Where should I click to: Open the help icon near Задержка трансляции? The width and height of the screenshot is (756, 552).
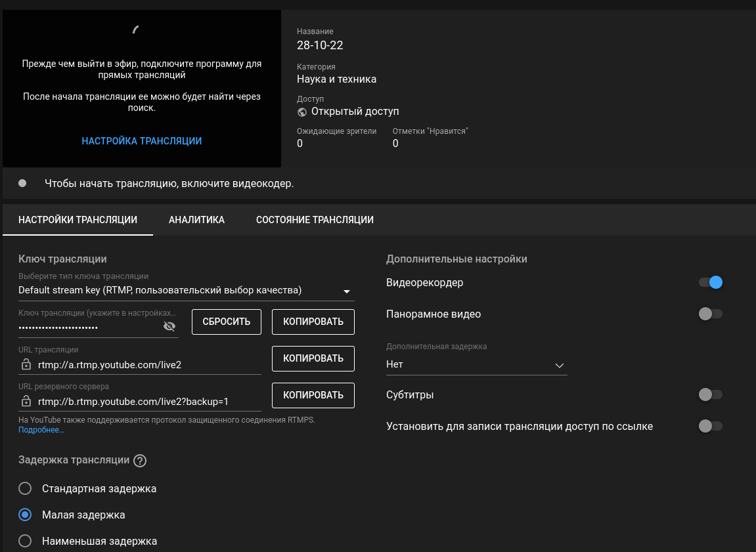(x=139, y=461)
